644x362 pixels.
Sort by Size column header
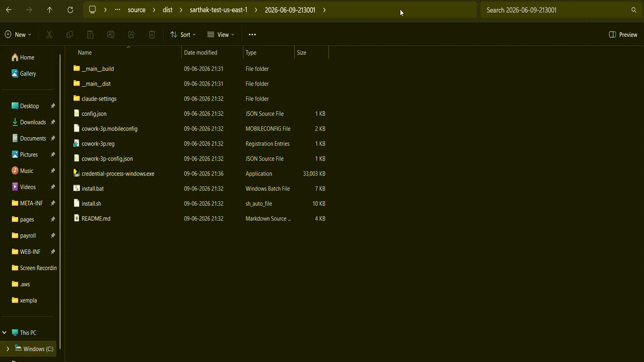click(311, 53)
